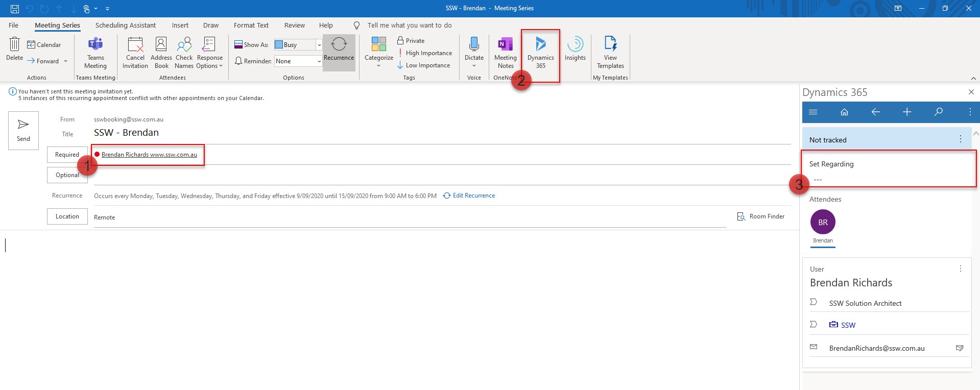Screen dimensions: 980x390
Task: Expand the Categorize dropdown
Action: coord(378,52)
